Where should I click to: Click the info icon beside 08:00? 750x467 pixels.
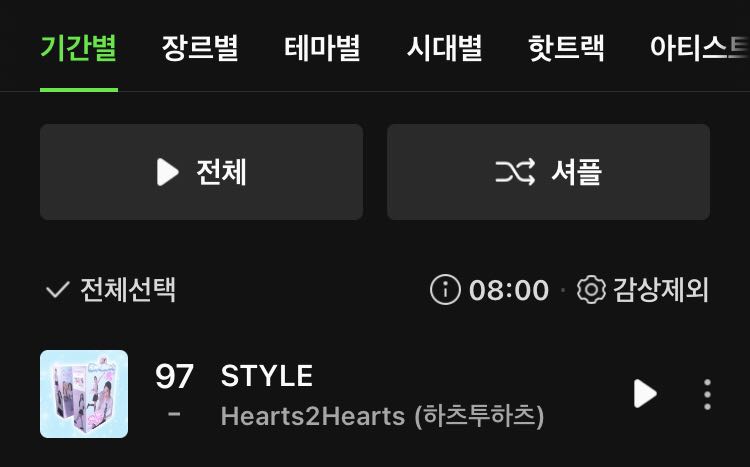(445, 289)
